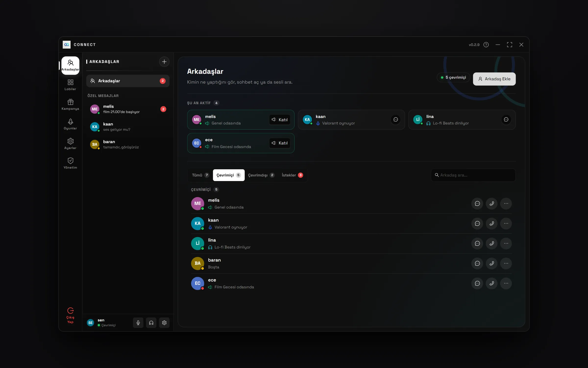Focus the Arkadaş ara search field
Viewport: 588px width, 368px height.
(x=473, y=175)
